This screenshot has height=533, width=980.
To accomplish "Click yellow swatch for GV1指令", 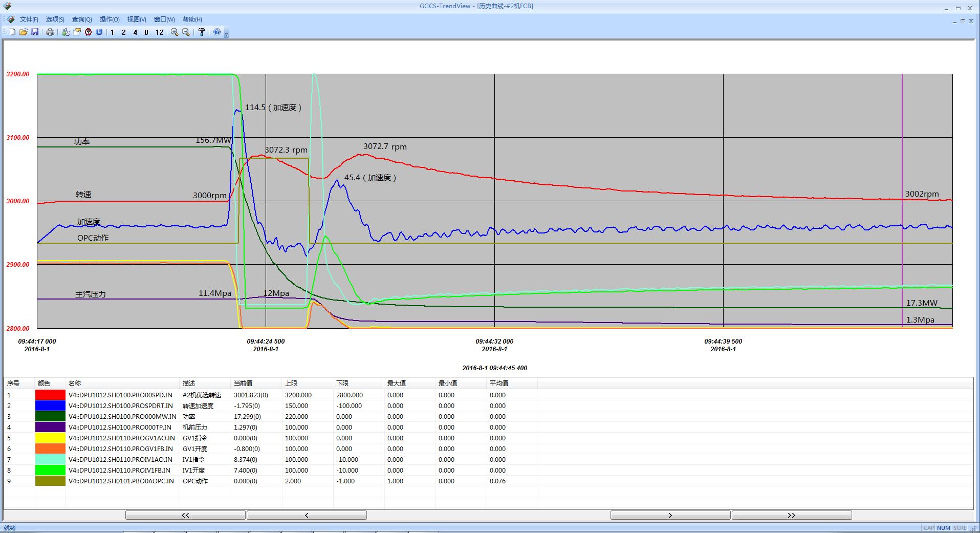I will (50, 438).
